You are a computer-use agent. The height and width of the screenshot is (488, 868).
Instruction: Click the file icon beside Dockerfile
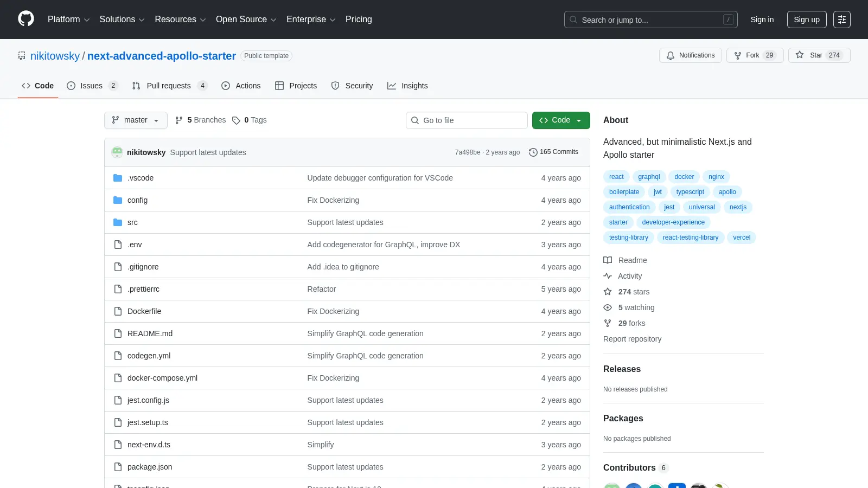point(118,311)
